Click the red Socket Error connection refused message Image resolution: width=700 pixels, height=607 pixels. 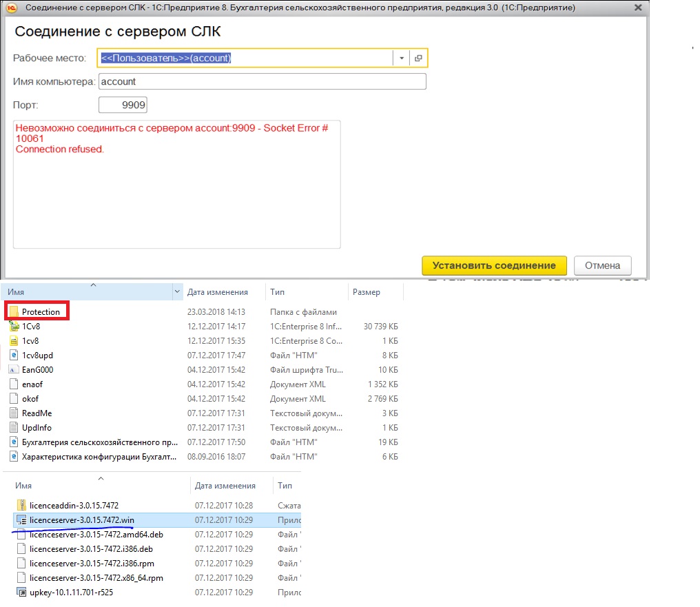tap(172, 138)
